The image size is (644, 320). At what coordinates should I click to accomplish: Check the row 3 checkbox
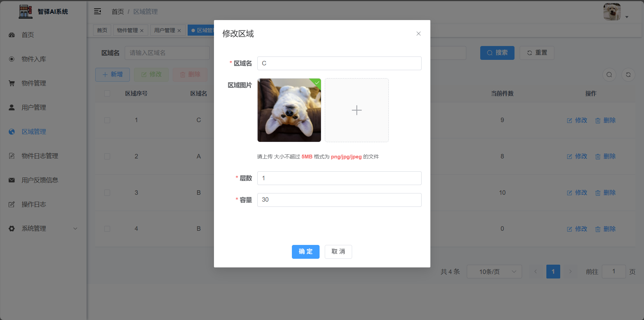coord(107,193)
